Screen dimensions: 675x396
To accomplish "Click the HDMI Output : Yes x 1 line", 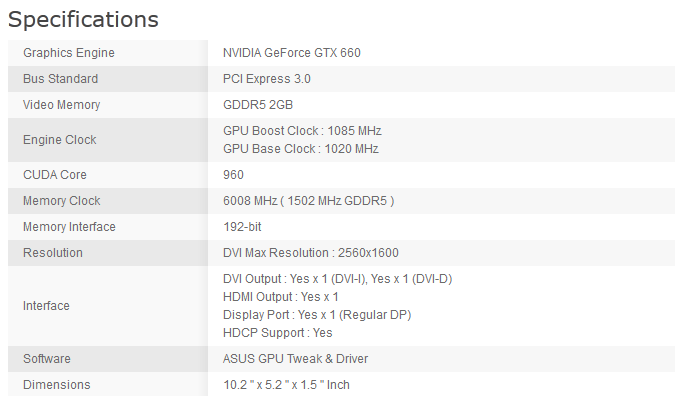I will click(281, 297).
